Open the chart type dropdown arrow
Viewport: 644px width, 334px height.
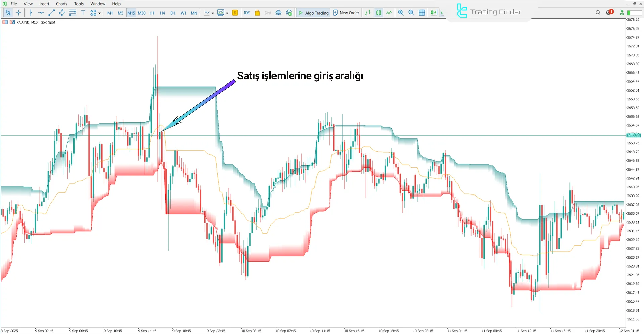[213, 13]
